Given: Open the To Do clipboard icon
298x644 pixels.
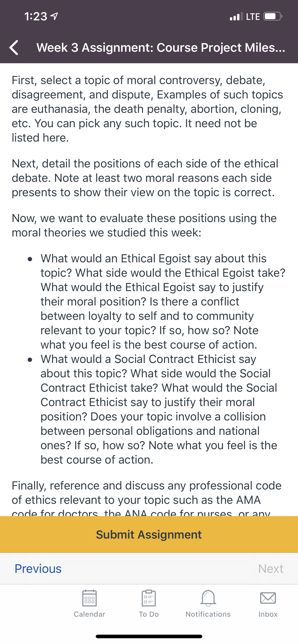Looking at the screenshot, I should point(149,598).
